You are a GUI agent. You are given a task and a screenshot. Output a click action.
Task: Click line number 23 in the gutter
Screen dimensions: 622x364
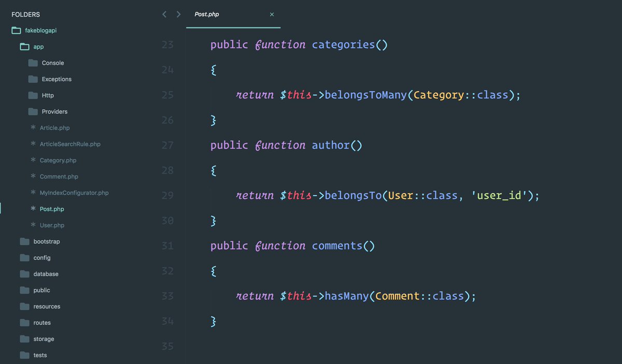(167, 45)
